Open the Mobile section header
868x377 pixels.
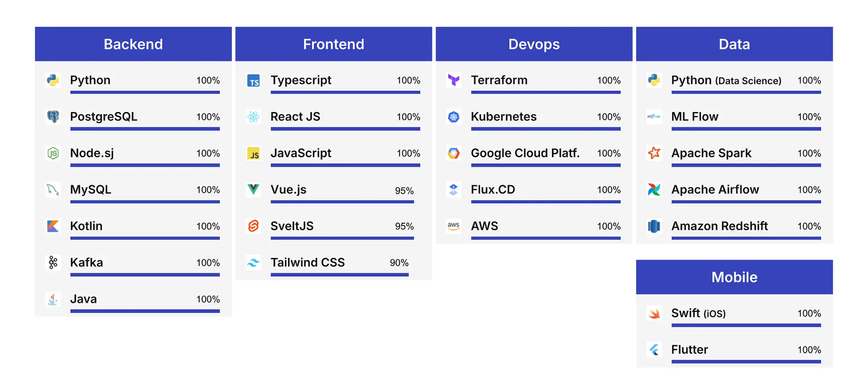tap(734, 277)
